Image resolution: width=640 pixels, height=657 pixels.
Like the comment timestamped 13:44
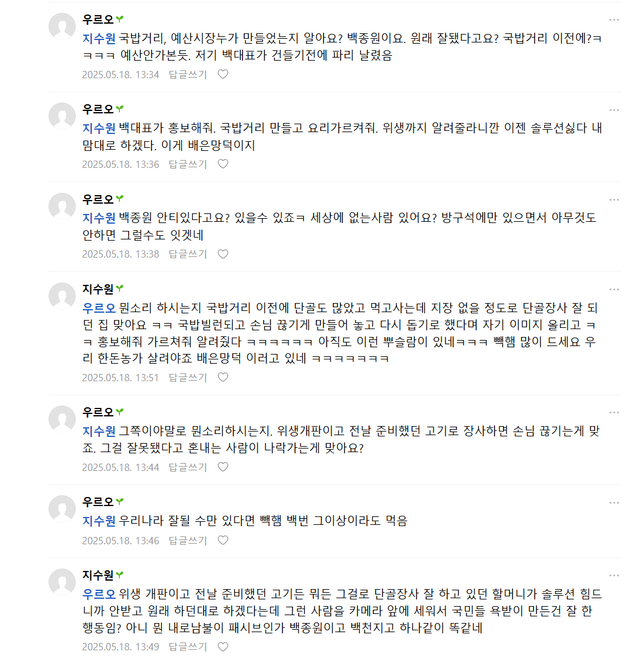click(x=223, y=467)
